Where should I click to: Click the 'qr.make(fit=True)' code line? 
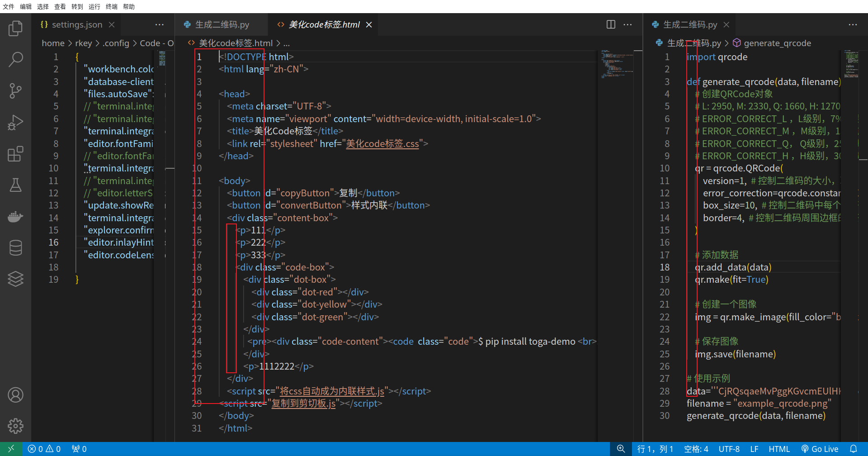tap(731, 280)
